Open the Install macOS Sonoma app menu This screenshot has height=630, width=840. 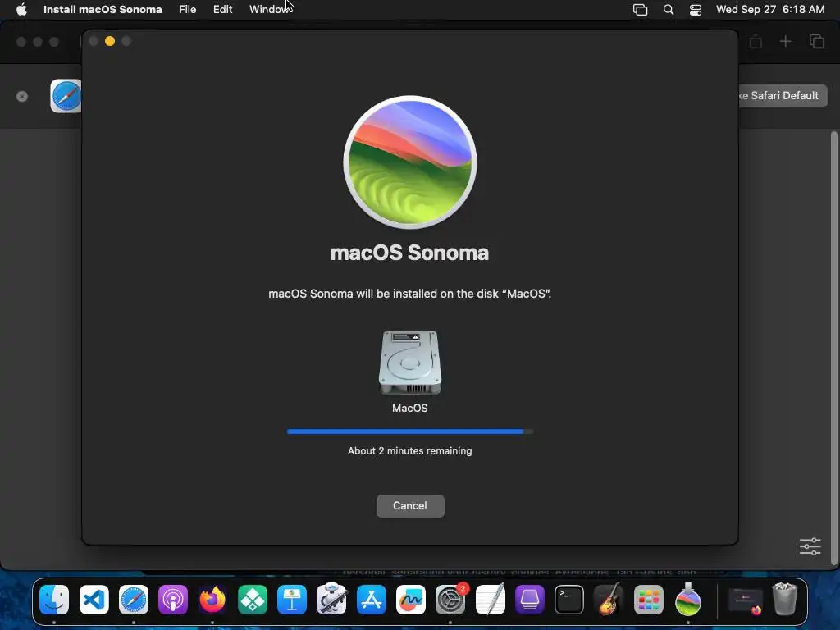coord(103,10)
